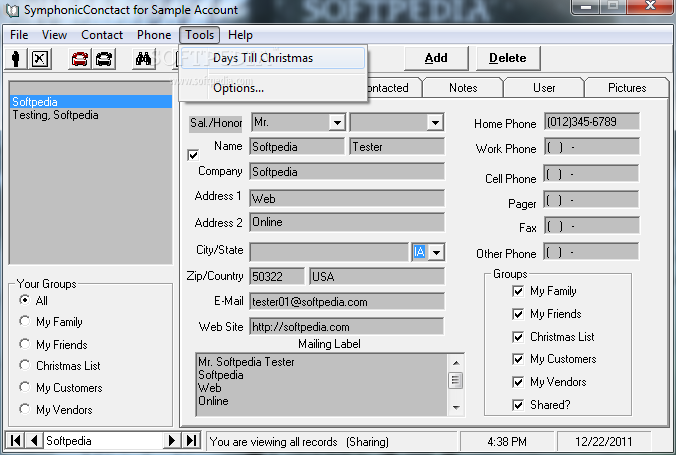Click the Country field USA

(x=376, y=276)
